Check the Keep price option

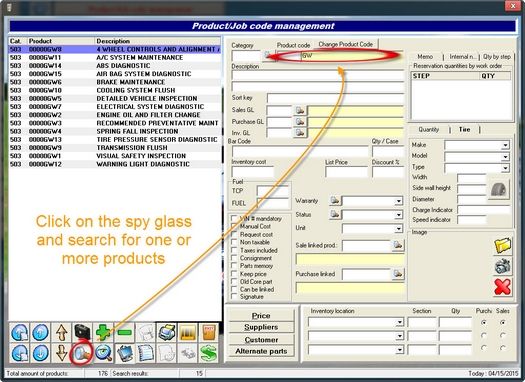tap(234, 274)
